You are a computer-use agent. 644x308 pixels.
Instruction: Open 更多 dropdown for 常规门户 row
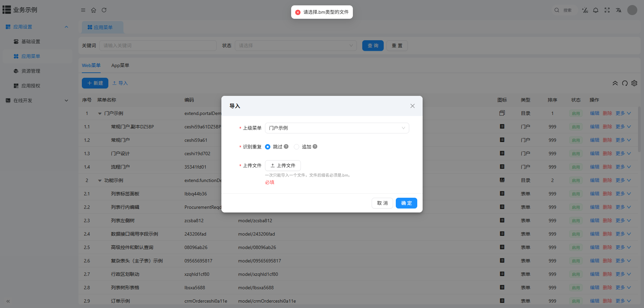(623, 140)
